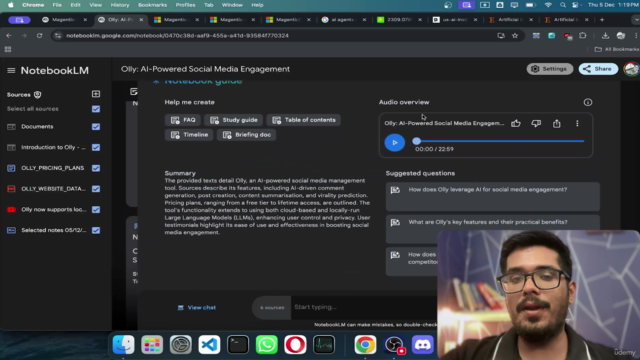Open the Apple menu
Image resolution: width=640 pixels, height=360 pixels.
pos(11,5)
